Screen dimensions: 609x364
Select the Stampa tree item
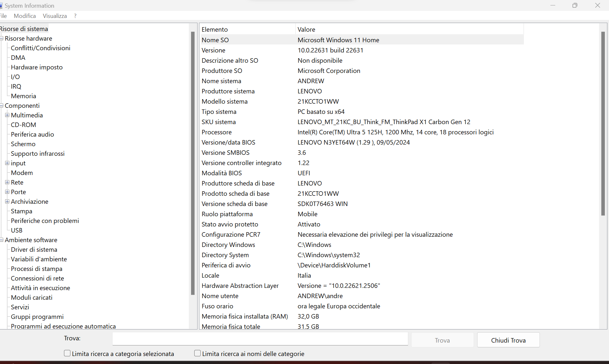(x=21, y=211)
